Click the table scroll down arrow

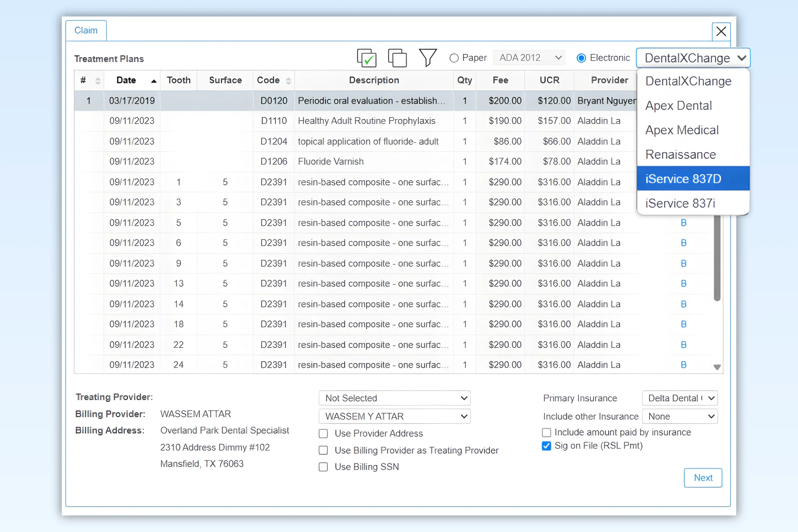[717, 367]
